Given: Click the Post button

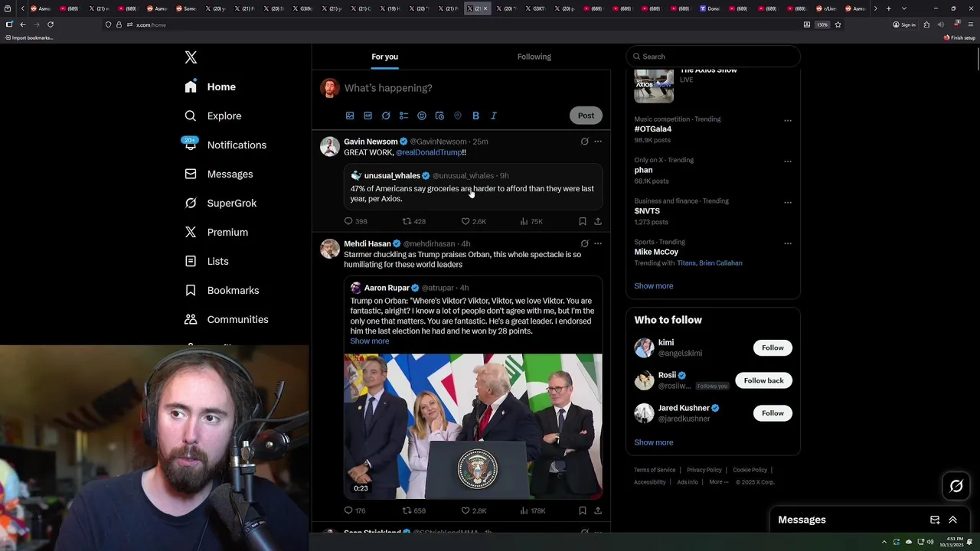Looking at the screenshot, I should [586, 116].
